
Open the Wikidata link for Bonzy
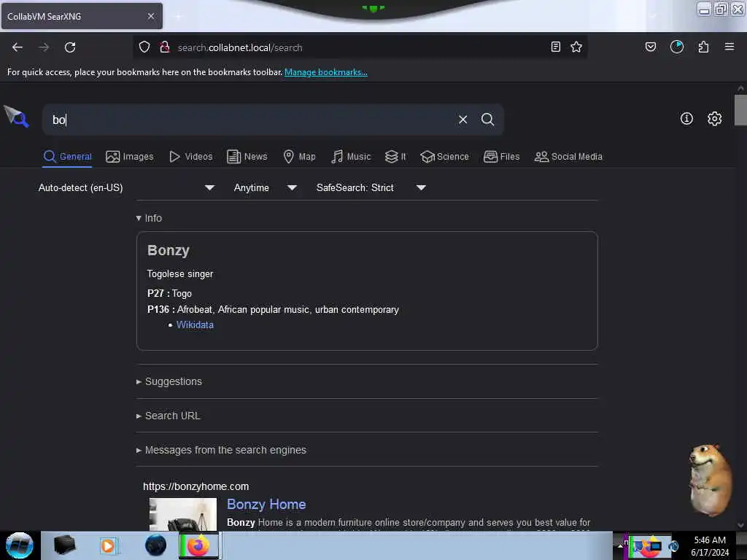[195, 324]
